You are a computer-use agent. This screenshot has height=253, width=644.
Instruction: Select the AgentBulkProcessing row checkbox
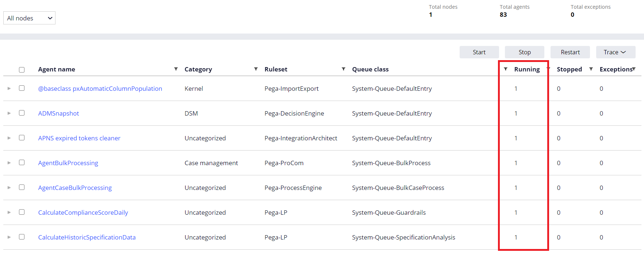[x=22, y=163]
